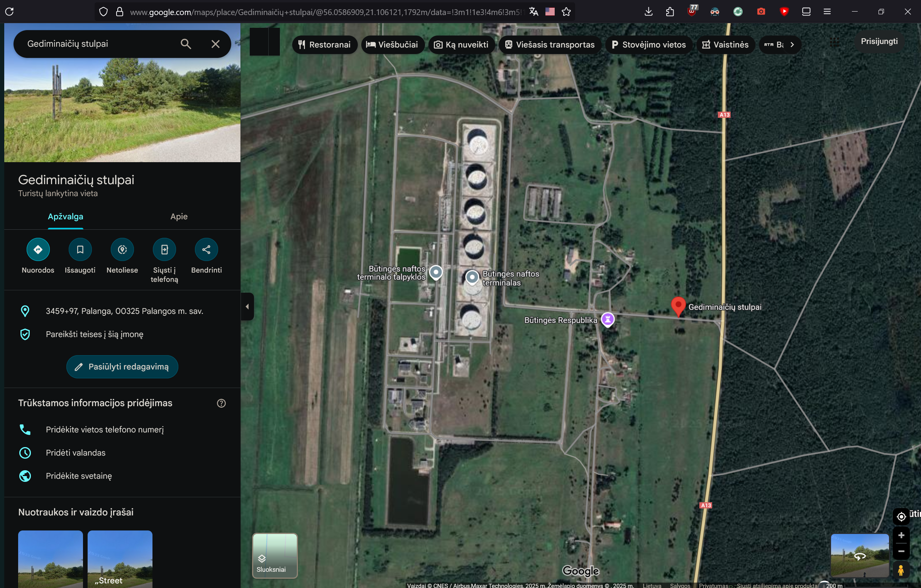Click the Būtingės Respublika purple marker
This screenshot has height=588, width=921.
608,319
